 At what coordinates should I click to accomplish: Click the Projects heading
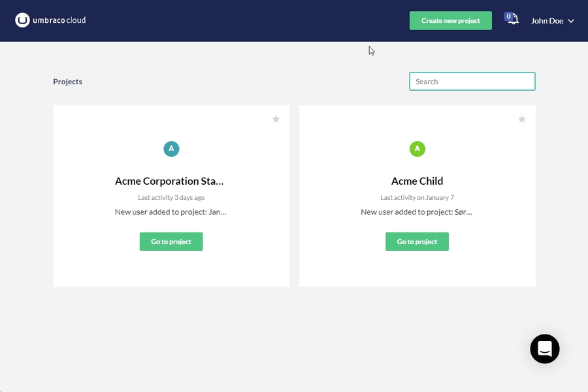click(68, 82)
